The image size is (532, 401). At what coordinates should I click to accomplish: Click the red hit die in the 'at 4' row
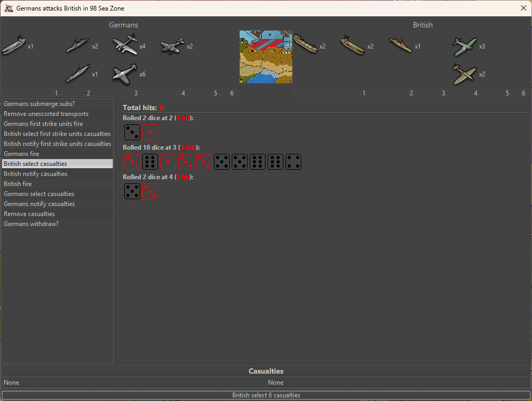pyautogui.click(x=150, y=191)
